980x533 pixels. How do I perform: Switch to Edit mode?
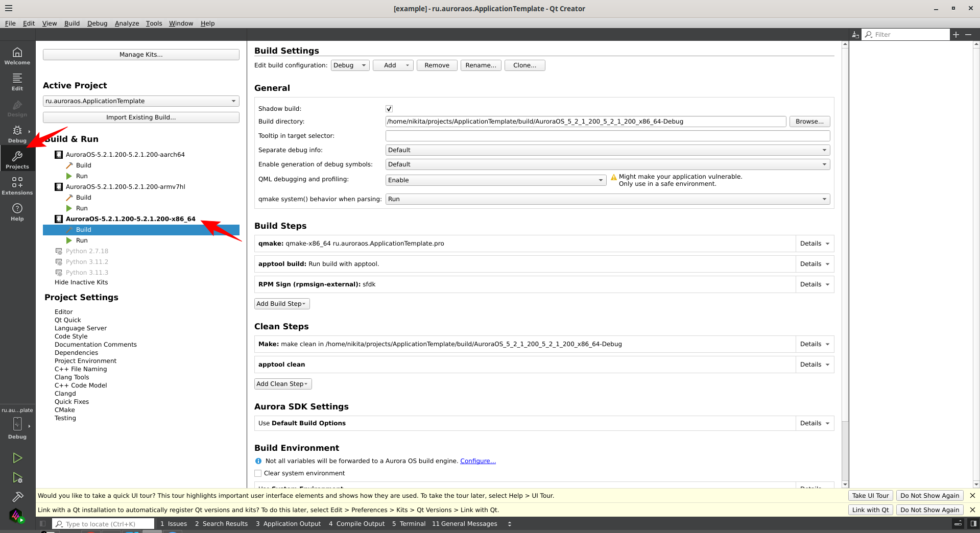17,82
